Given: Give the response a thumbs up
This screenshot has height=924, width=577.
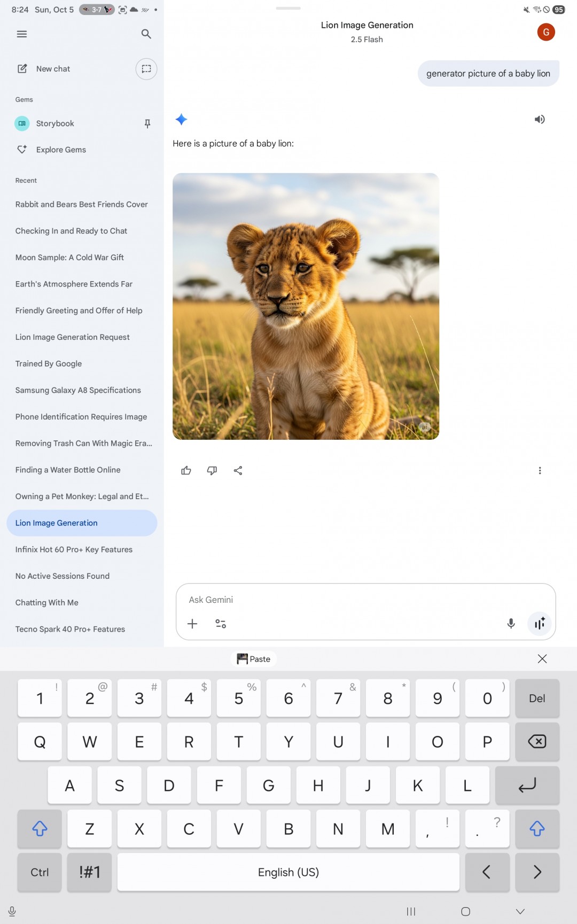Looking at the screenshot, I should tap(186, 471).
